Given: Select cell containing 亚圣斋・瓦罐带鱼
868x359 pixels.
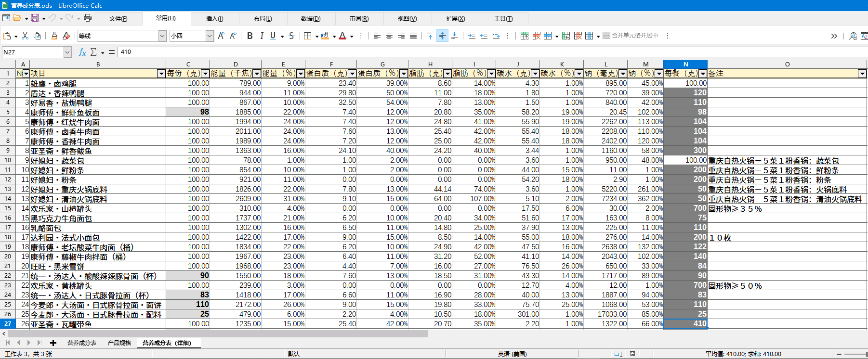Looking at the screenshot, I should point(98,324).
